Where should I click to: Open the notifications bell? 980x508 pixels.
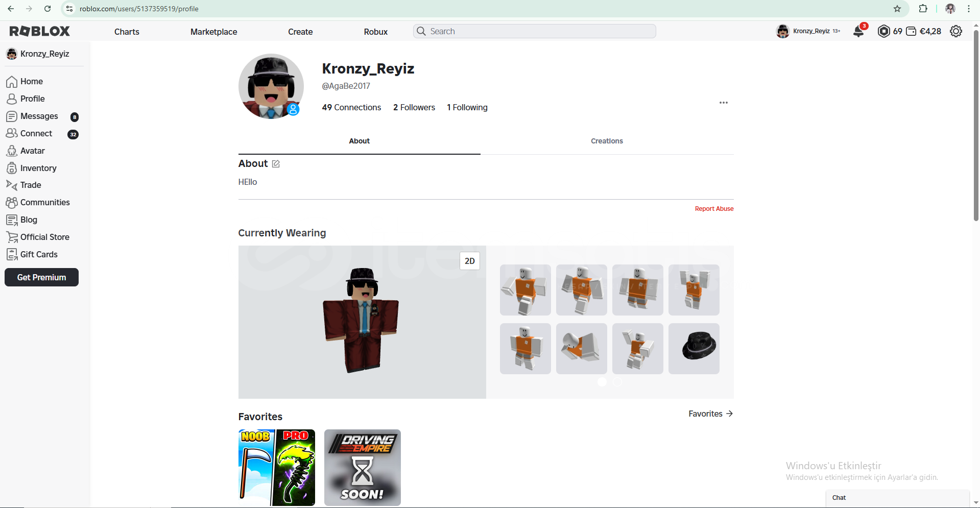pos(859,31)
